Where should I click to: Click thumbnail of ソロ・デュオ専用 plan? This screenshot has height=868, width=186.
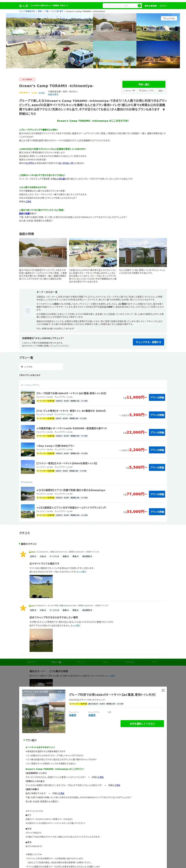click(28, 415)
